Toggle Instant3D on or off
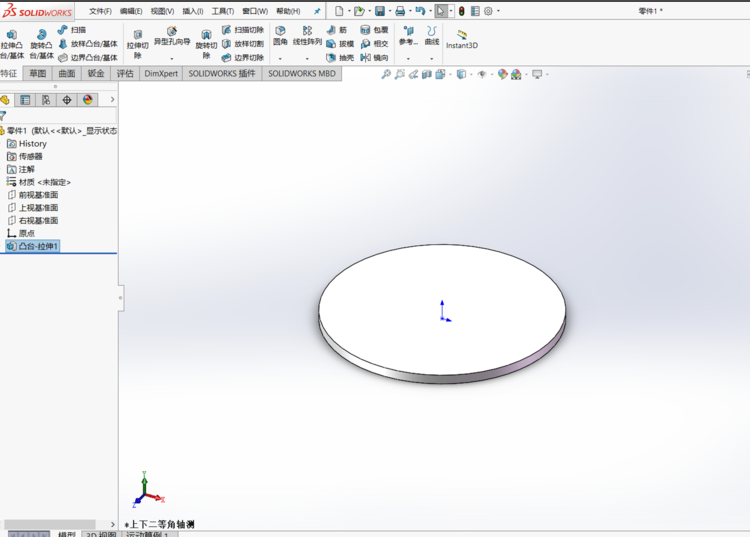The height and width of the screenshot is (537, 750). (x=462, y=39)
